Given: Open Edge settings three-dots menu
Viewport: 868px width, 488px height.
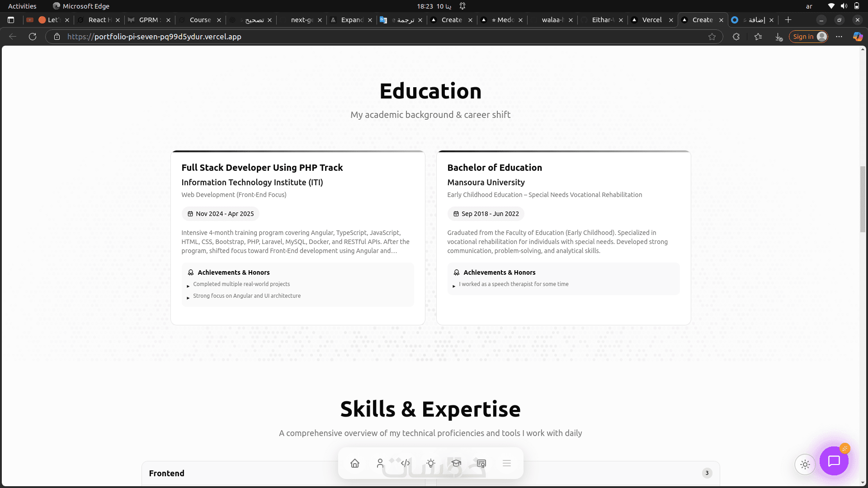Looking at the screenshot, I should click(x=839, y=37).
